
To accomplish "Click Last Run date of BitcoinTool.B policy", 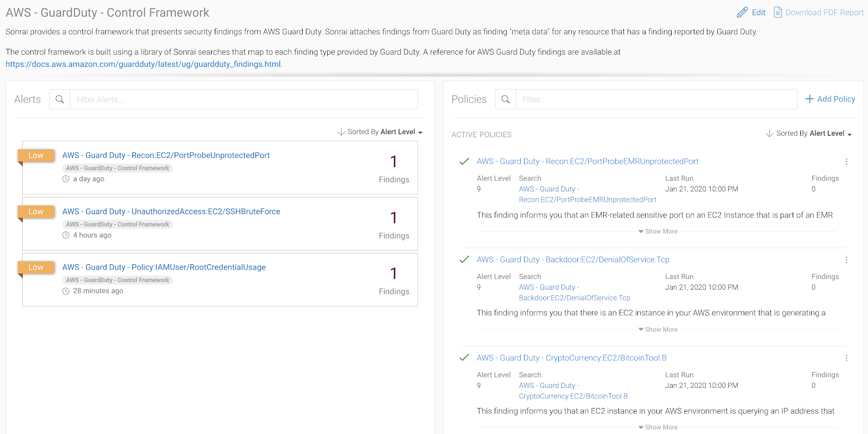I will click(x=701, y=385).
